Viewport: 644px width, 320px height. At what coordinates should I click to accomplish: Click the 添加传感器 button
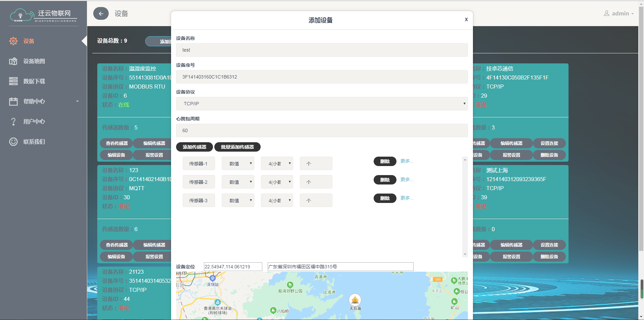pyautogui.click(x=194, y=147)
